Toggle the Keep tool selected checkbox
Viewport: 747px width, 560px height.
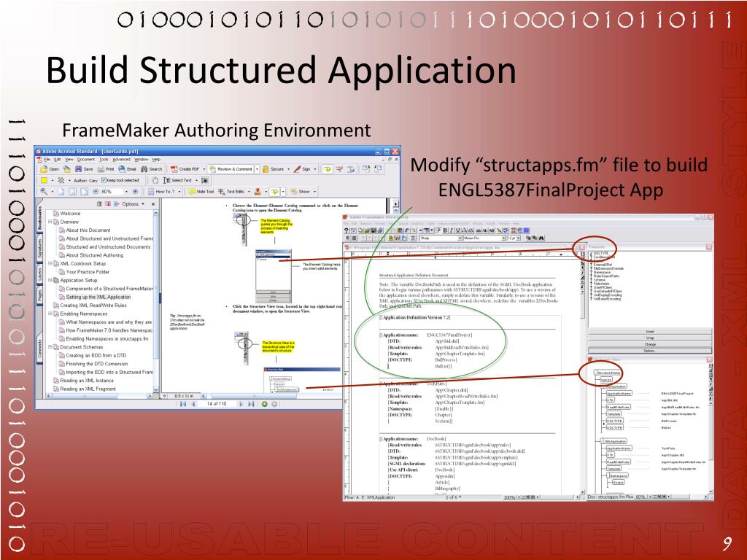[104, 181]
